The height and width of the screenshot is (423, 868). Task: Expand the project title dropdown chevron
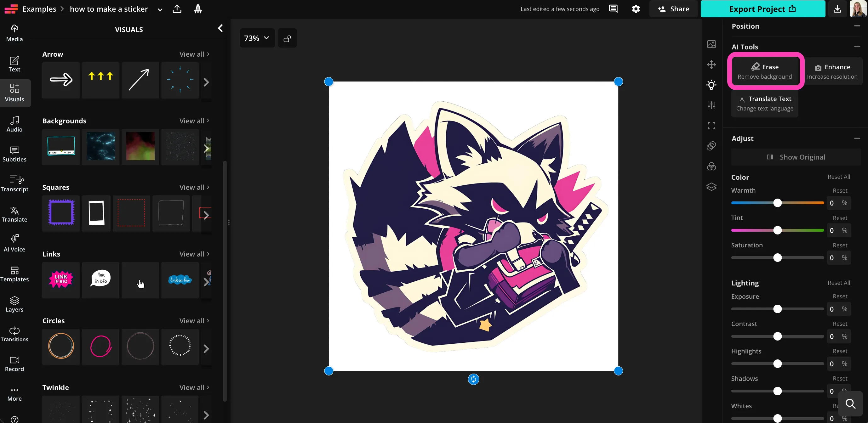160,9
